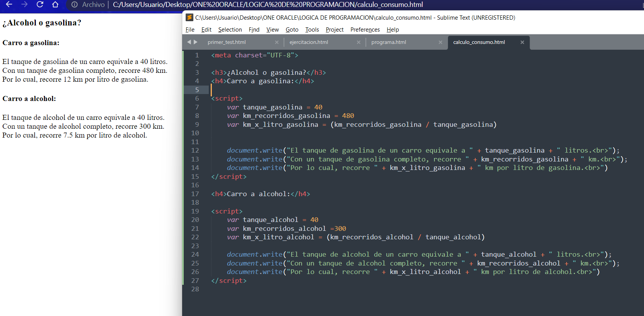Click the browser forward arrow
Viewport: 644px width, 316px height.
[24, 4]
